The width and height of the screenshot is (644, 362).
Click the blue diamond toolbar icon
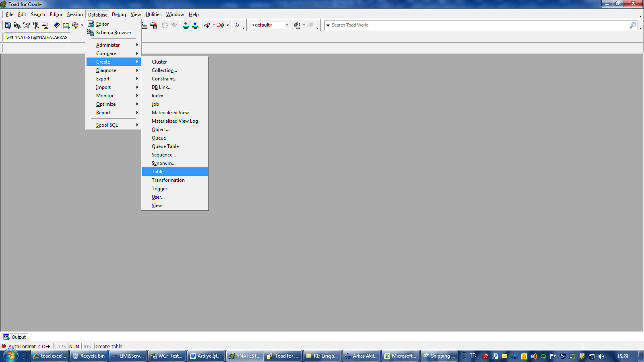point(57,25)
